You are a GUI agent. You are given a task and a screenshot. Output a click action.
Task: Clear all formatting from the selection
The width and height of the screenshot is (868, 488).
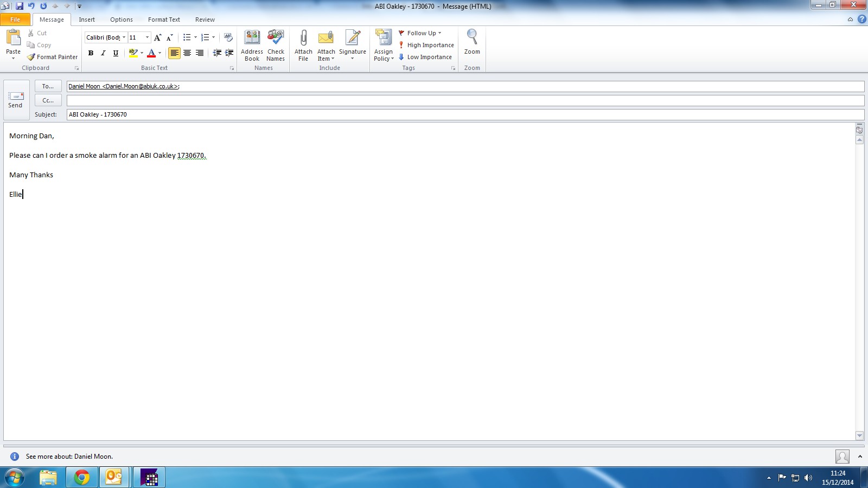(228, 37)
